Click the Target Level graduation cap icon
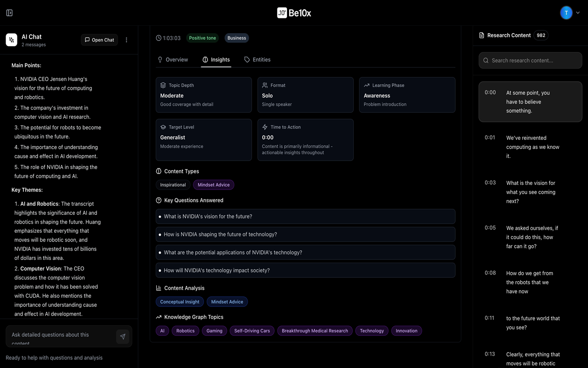 coord(163,127)
